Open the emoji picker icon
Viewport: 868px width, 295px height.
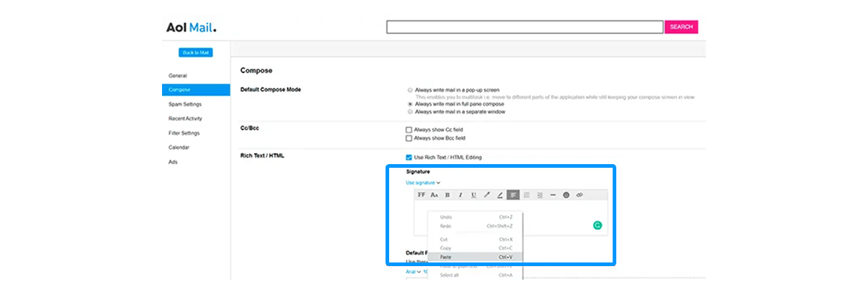click(566, 195)
